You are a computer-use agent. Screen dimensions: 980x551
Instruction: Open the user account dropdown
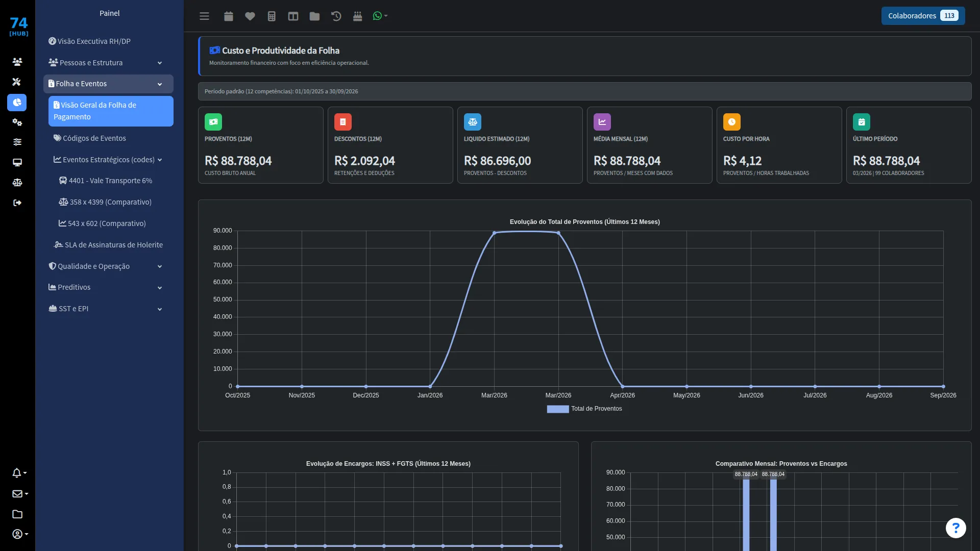(x=19, y=534)
